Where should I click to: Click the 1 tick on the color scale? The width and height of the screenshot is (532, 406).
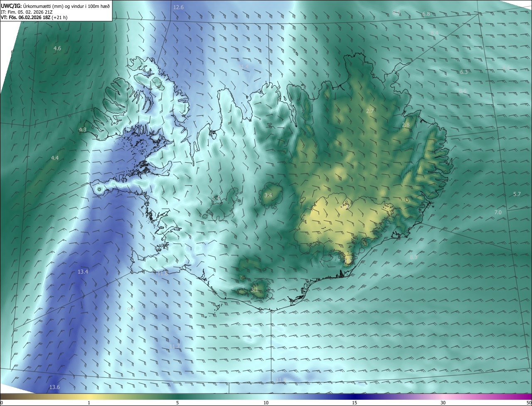click(89, 403)
